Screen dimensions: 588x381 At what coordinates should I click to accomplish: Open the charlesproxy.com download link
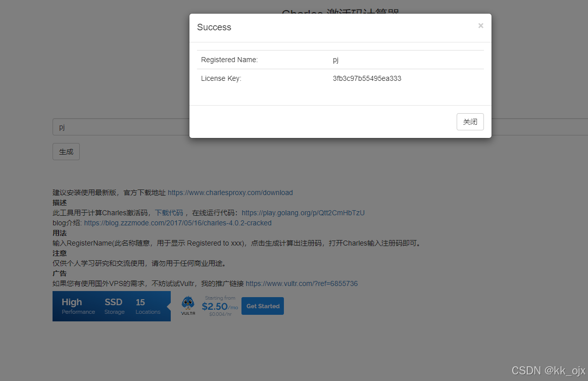(x=230, y=193)
